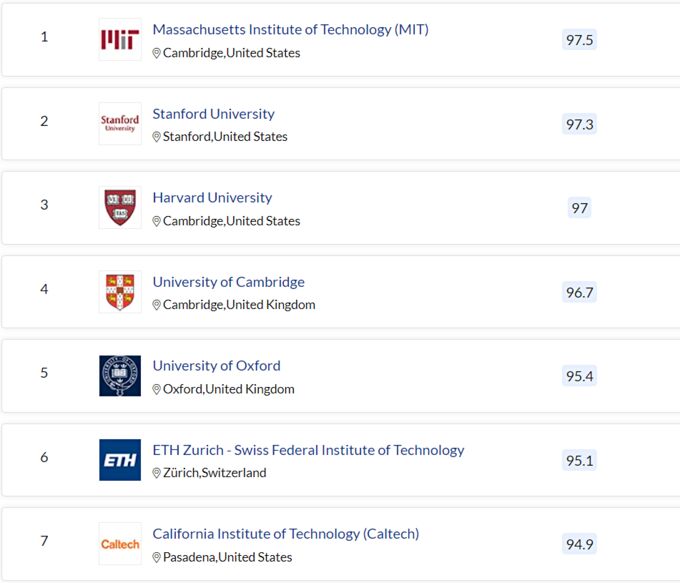Click the University of Cambridge crest
Image resolution: width=680 pixels, height=583 pixels.
[x=120, y=291]
